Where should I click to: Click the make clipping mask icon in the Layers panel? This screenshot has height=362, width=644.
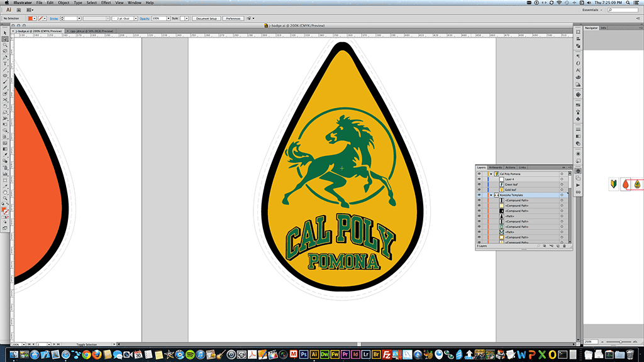pos(545,246)
